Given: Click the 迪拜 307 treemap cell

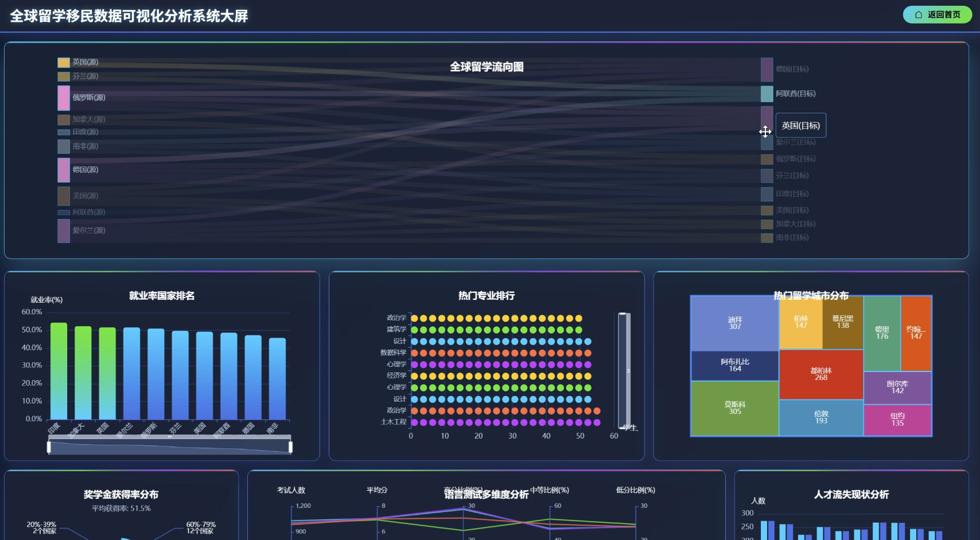Looking at the screenshot, I should point(734,323).
